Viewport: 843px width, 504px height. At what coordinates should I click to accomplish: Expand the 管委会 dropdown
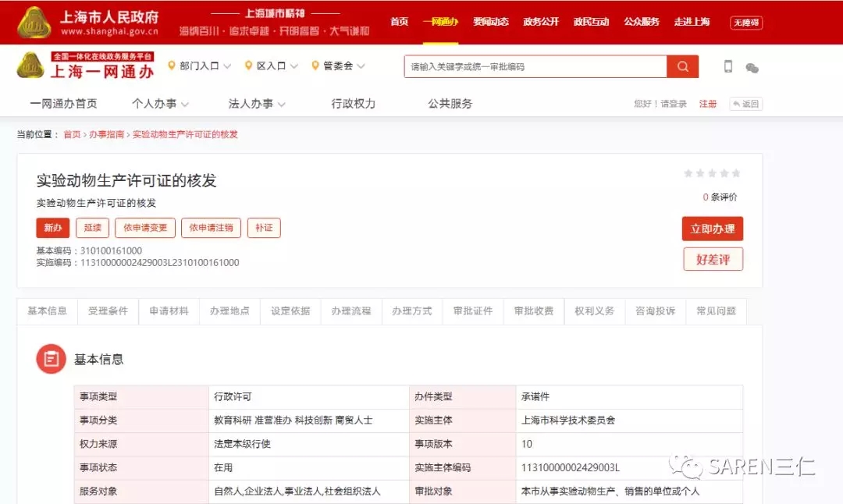338,66
